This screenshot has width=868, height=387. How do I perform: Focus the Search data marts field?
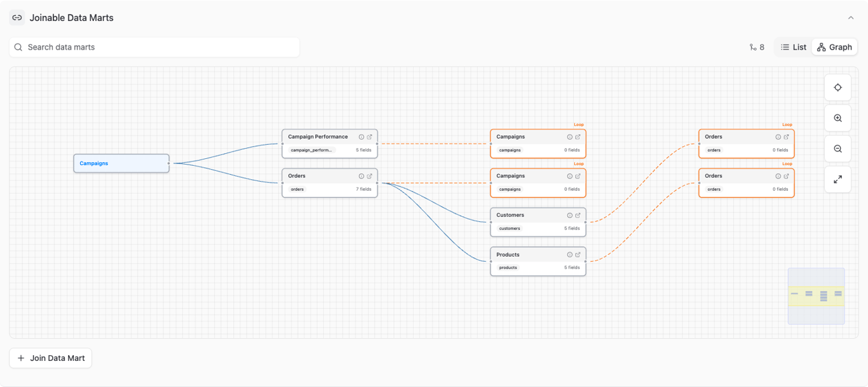(154, 47)
